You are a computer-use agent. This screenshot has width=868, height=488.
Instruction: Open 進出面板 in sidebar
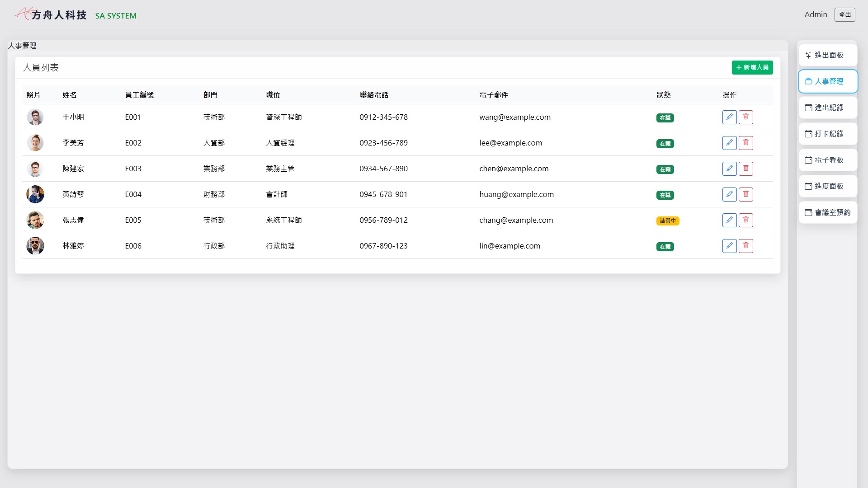(x=828, y=55)
